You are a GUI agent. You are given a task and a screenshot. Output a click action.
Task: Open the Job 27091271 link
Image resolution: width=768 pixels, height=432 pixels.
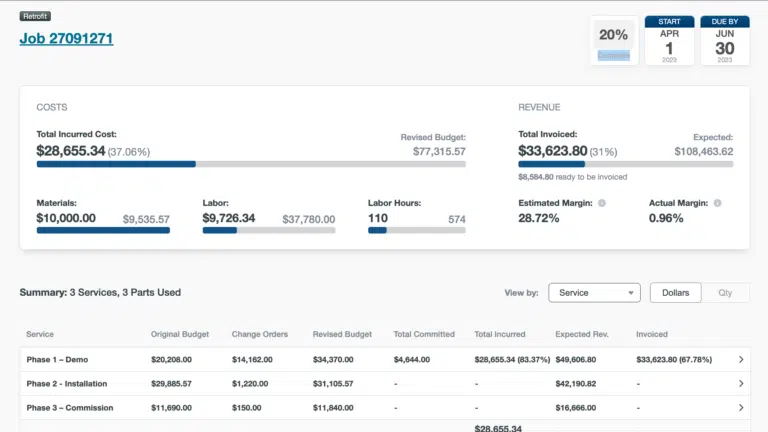coord(66,39)
